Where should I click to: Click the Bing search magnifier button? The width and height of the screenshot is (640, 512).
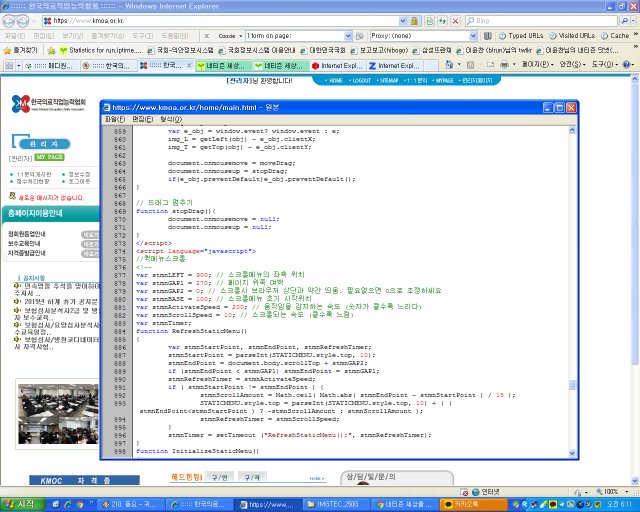(x=624, y=20)
